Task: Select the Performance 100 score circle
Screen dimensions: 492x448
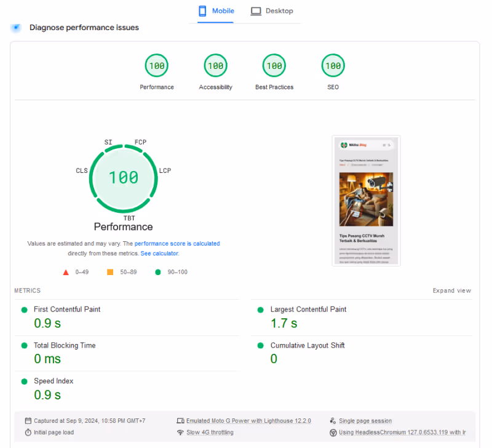Action: point(157,65)
